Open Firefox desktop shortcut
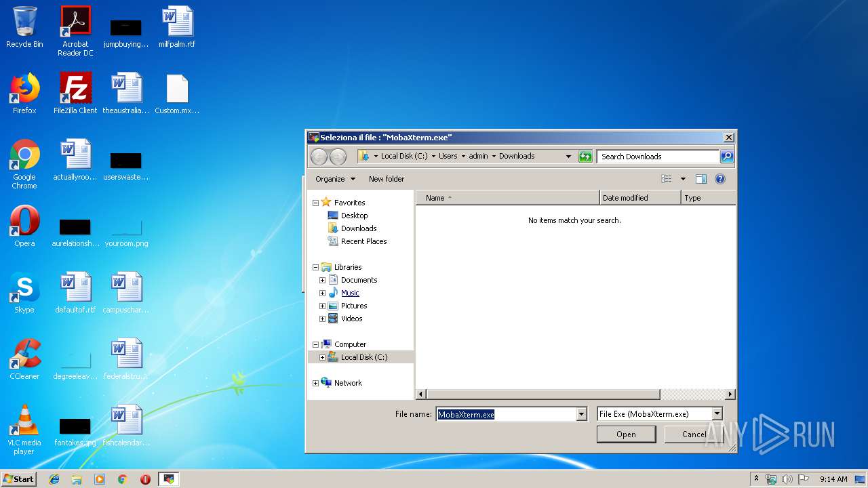This screenshot has width=868, height=488. (24, 94)
